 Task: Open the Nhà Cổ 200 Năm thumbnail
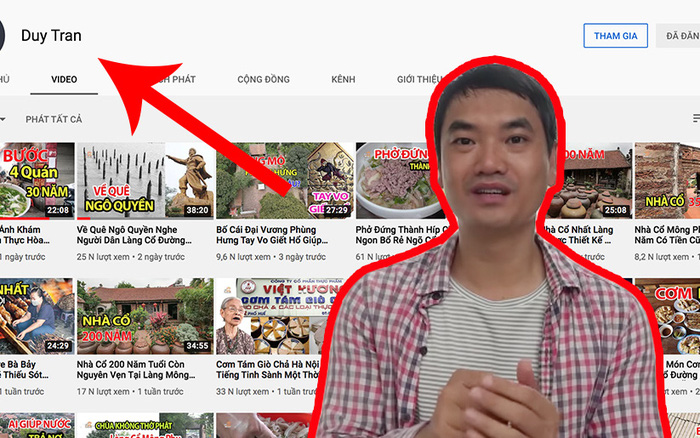pyautogui.click(x=145, y=316)
